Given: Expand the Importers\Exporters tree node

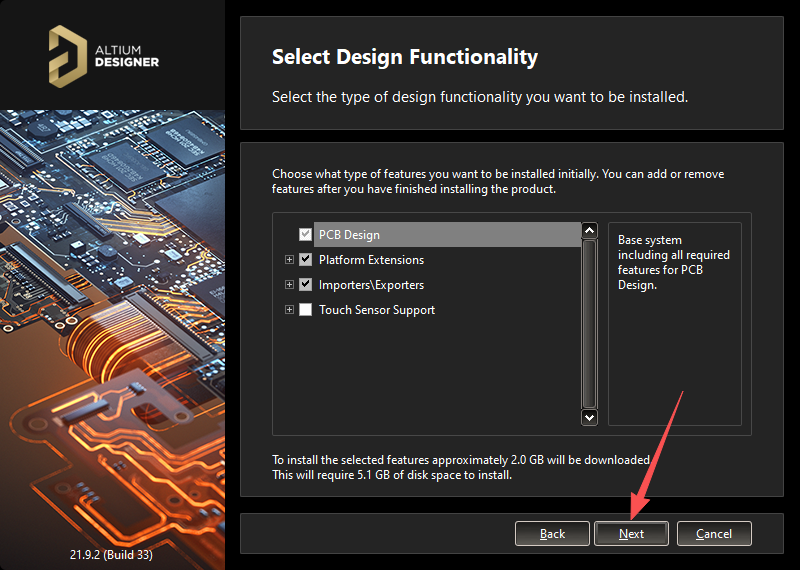Looking at the screenshot, I should pyautogui.click(x=290, y=285).
